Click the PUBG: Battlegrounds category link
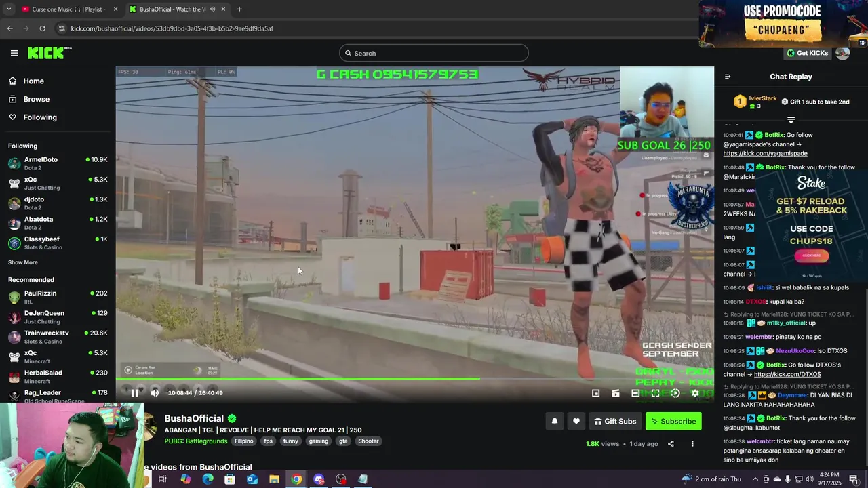868x488 pixels. [x=196, y=441]
